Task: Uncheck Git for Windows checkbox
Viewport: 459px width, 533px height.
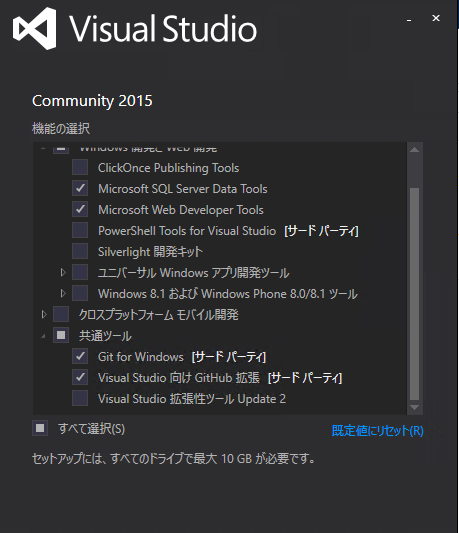Action: click(x=80, y=357)
